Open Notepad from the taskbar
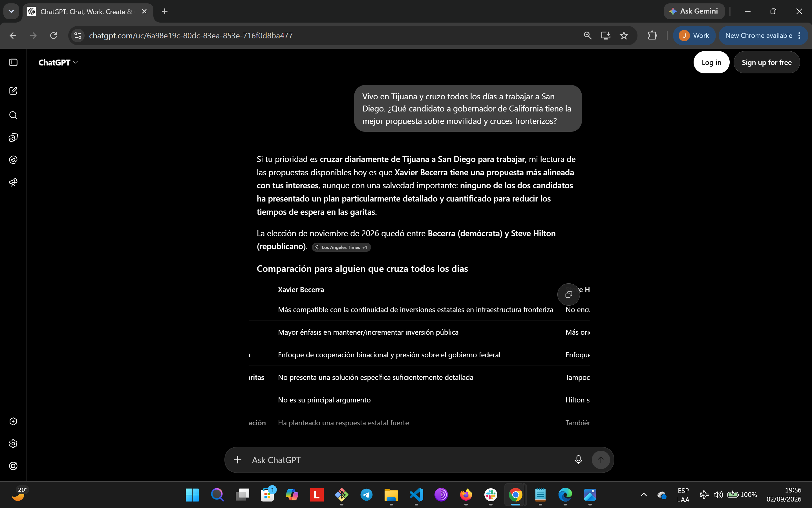This screenshot has width=812, height=508. pyautogui.click(x=540, y=495)
